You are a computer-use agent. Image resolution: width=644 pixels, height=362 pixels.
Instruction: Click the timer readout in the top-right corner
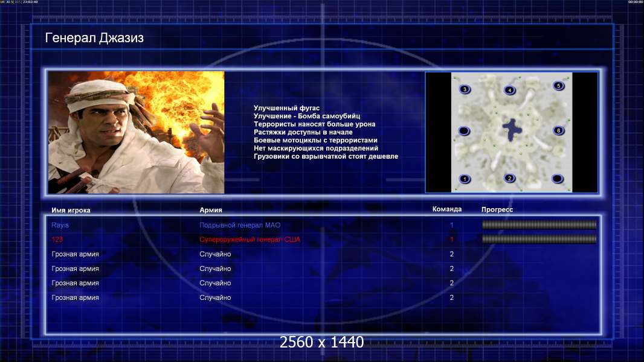click(636, 2)
